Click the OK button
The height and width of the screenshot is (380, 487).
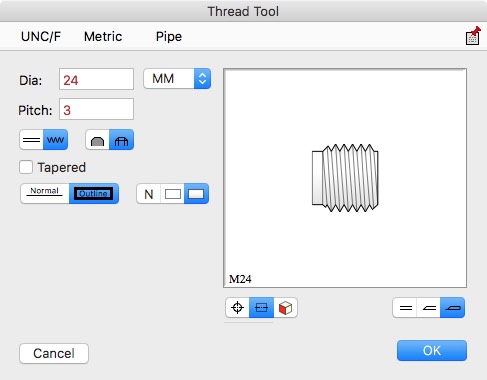(432, 350)
